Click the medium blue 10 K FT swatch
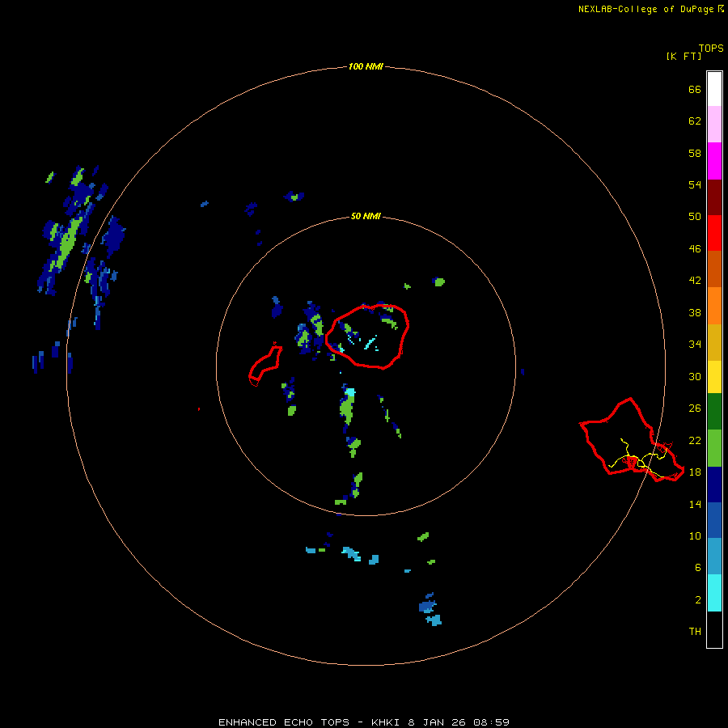Image resolution: width=728 pixels, height=728 pixels. click(714, 520)
